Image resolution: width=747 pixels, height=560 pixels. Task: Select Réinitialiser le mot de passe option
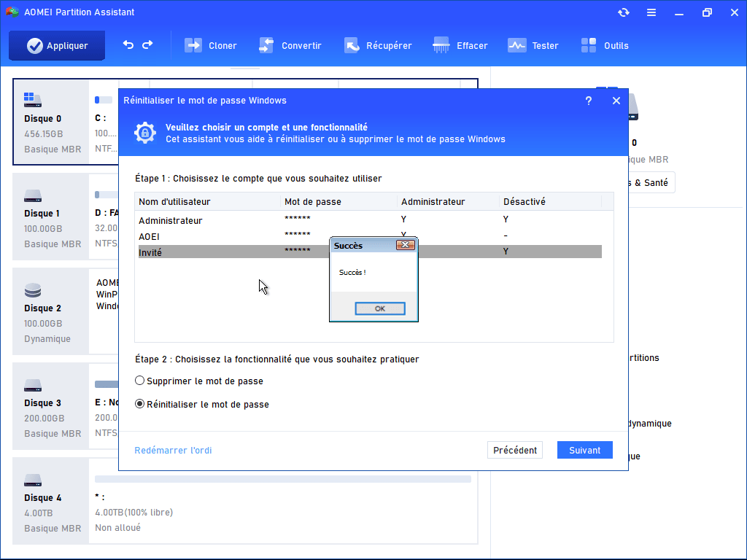140,405
